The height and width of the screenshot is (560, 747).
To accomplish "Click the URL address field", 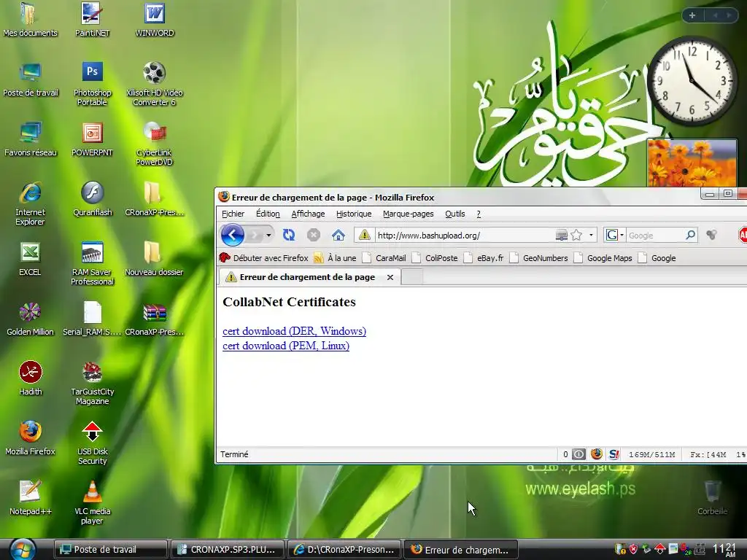I will pyautogui.click(x=465, y=236).
